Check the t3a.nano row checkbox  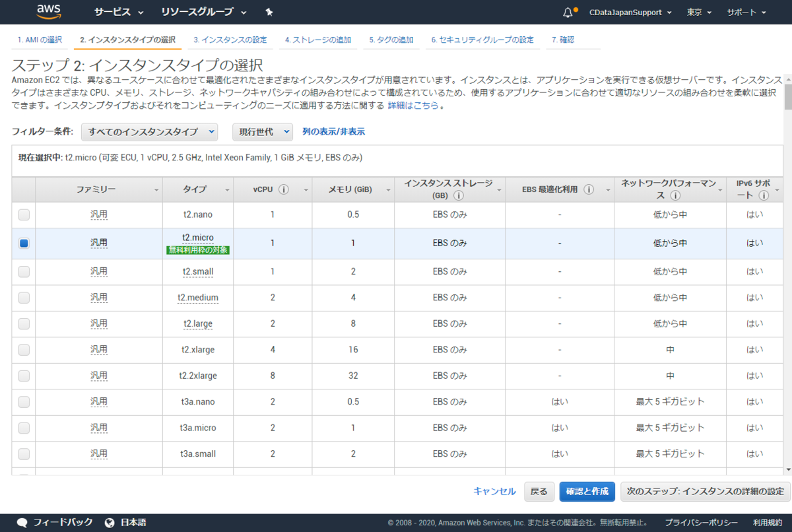[x=24, y=401]
